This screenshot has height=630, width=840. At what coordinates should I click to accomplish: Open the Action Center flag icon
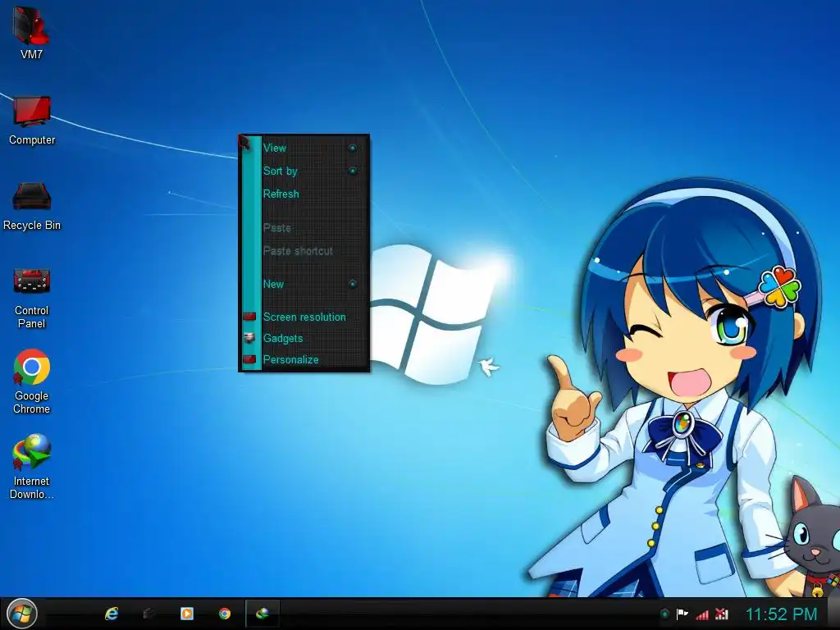682,614
